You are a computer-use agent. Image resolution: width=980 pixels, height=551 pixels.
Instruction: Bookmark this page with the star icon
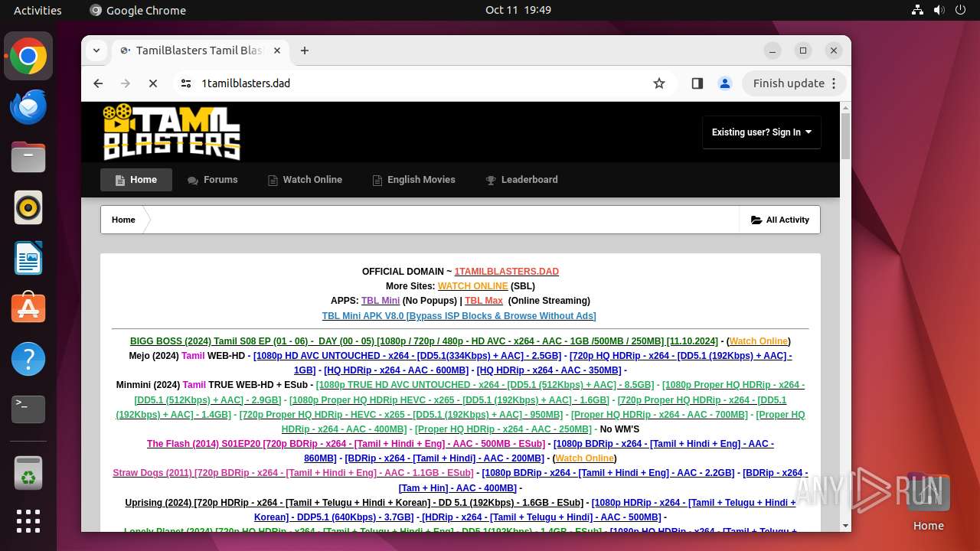[659, 83]
